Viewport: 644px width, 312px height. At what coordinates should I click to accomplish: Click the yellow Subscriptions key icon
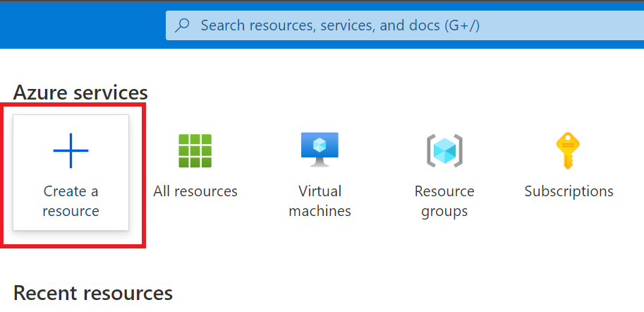coord(568,150)
